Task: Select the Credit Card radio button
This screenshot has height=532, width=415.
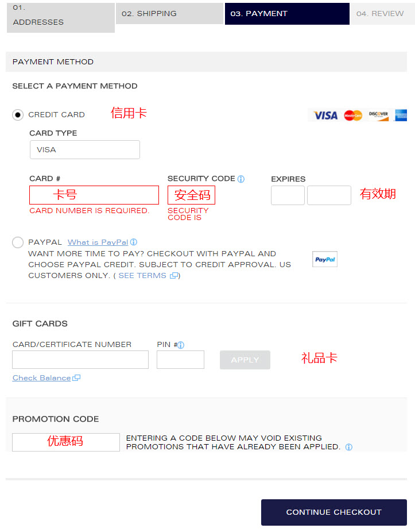Action: click(x=18, y=115)
